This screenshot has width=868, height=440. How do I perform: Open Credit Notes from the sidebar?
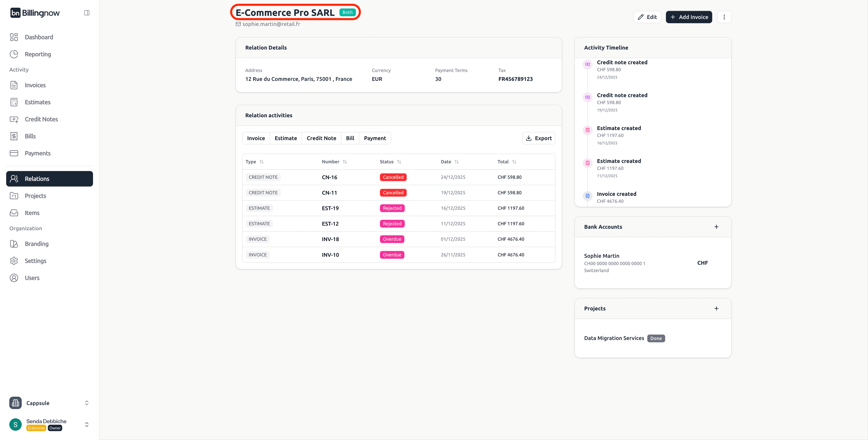click(41, 119)
